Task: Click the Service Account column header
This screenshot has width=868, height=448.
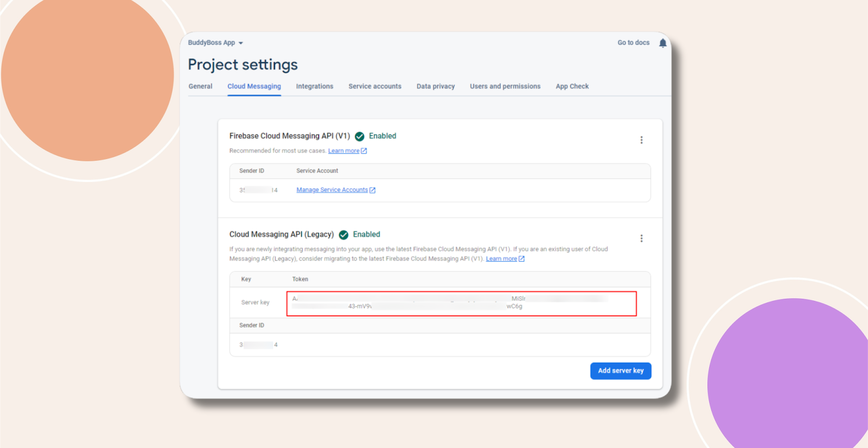Action: coord(317,171)
